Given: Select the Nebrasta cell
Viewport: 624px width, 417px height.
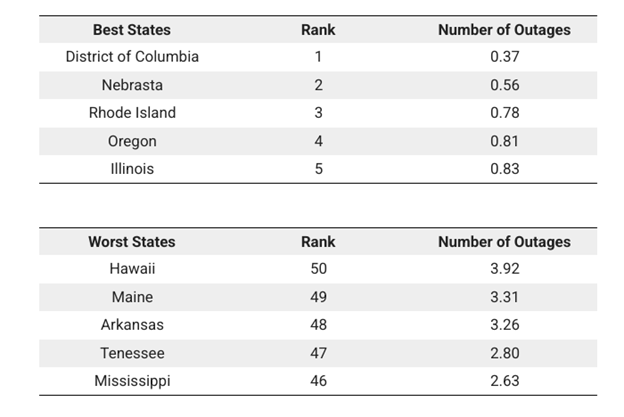Looking at the screenshot, I should 132,85.
